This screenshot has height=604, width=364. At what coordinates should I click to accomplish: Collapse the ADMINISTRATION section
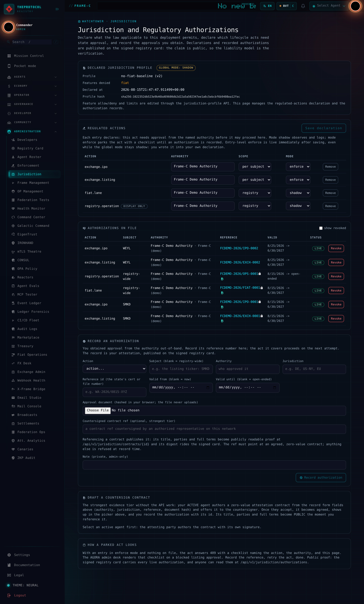pyautogui.click(x=32, y=131)
